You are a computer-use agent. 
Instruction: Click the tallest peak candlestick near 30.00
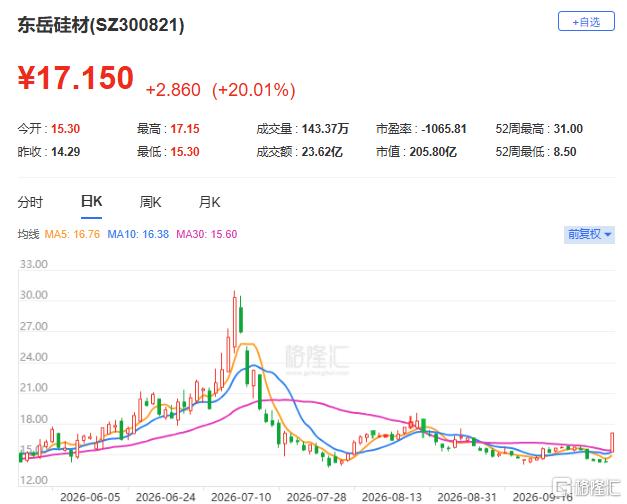235,322
